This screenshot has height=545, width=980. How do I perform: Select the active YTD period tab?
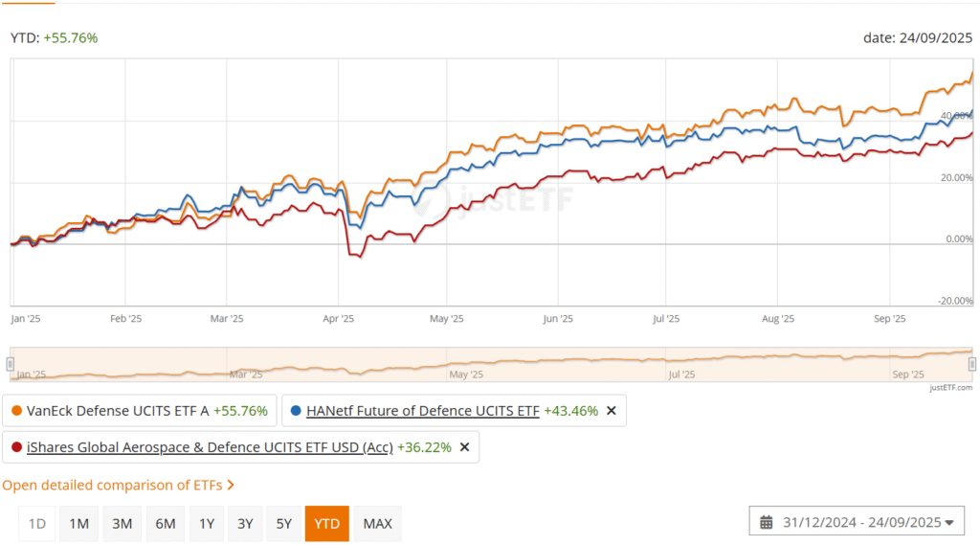point(327,524)
